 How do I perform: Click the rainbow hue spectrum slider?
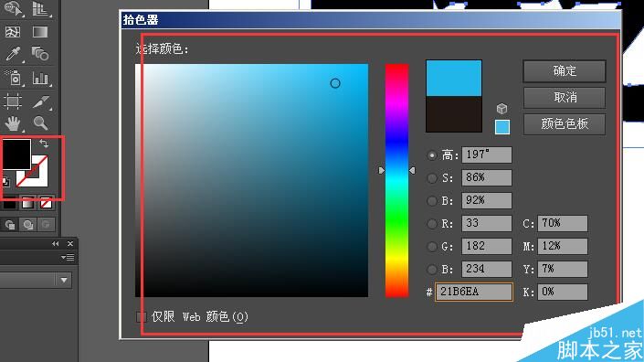pyautogui.click(x=396, y=180)
